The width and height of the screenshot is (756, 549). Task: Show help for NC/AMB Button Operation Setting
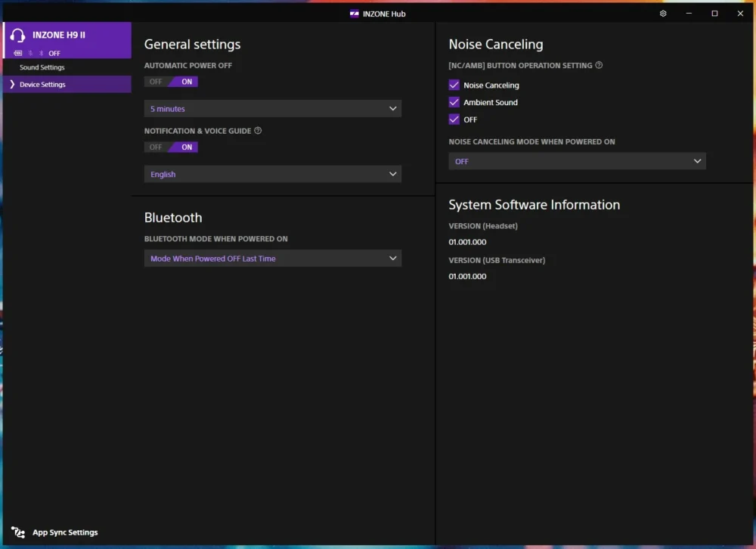pos(599,65)
